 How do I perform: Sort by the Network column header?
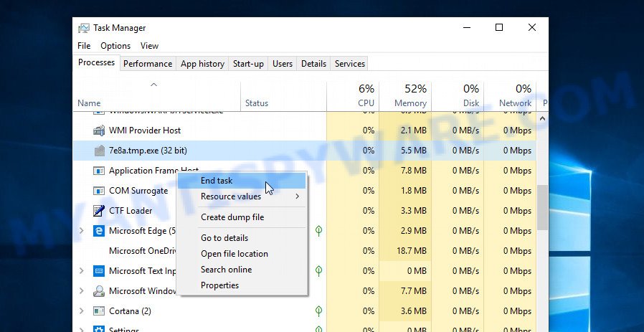(x=510, y=96)
